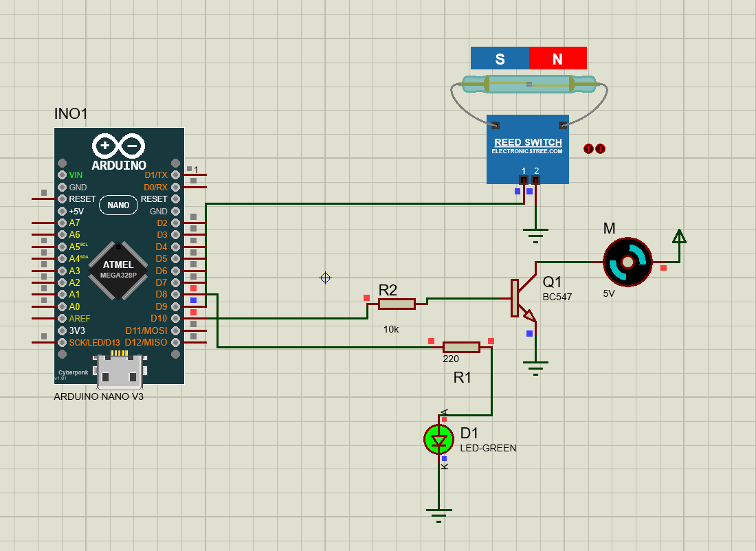This screenshot has width=756, height=551.
Task: Select the 220 value label
Action: click(451, 359)
